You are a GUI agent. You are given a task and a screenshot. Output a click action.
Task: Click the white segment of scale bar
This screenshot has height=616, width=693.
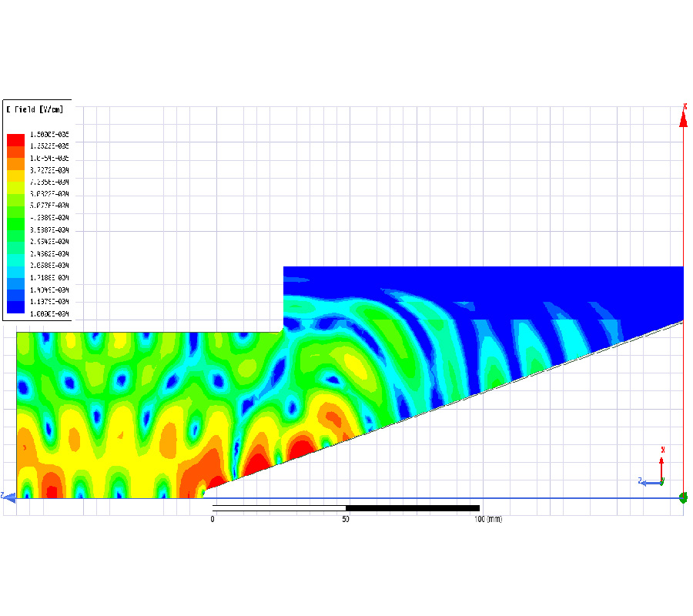[279, 508]
